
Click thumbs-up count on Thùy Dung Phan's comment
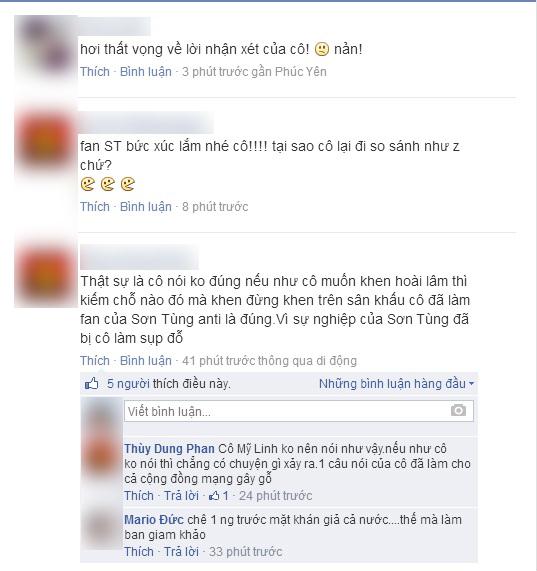219,496
